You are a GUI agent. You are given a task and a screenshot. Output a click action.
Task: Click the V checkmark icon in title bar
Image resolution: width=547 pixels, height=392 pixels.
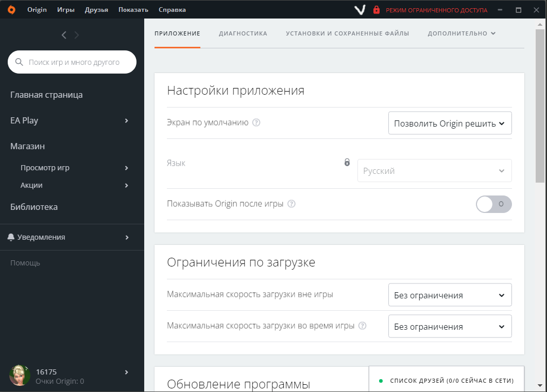360,10
